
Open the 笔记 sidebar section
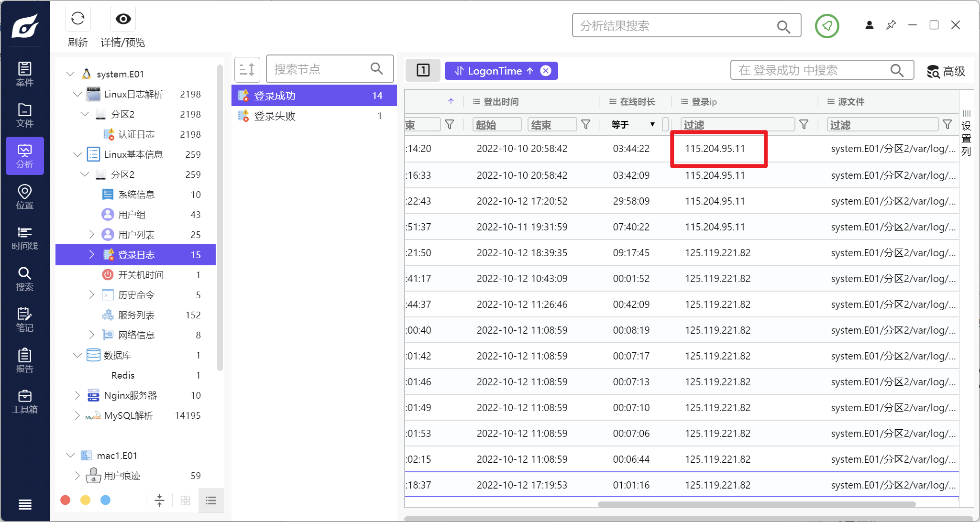pos(25,320)
